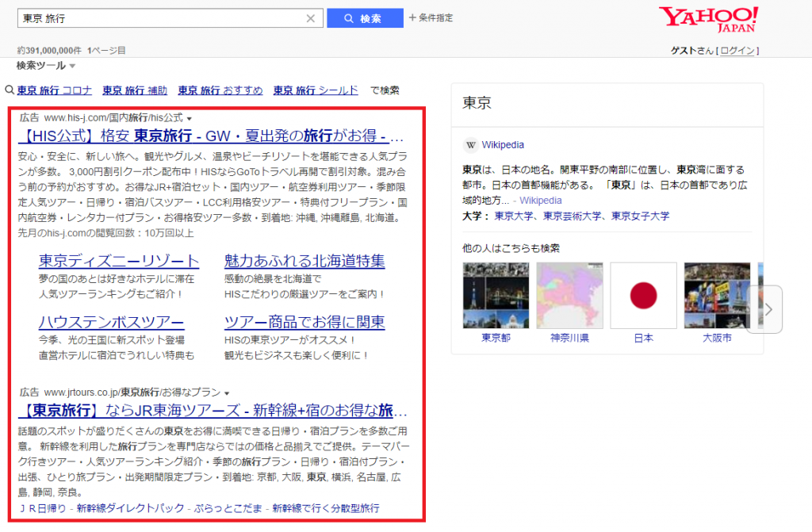Open the 東京女子大学 link

(x=640, y=216)
